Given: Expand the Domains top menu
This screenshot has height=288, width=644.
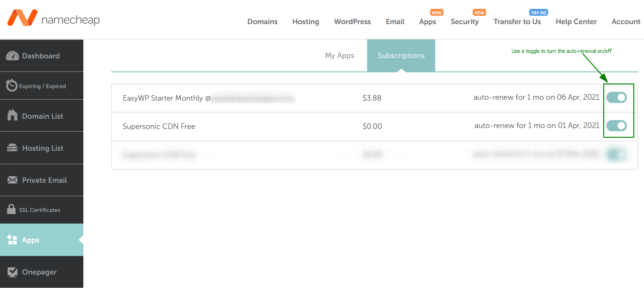Looking at the screenshot, I should point(263,21).
